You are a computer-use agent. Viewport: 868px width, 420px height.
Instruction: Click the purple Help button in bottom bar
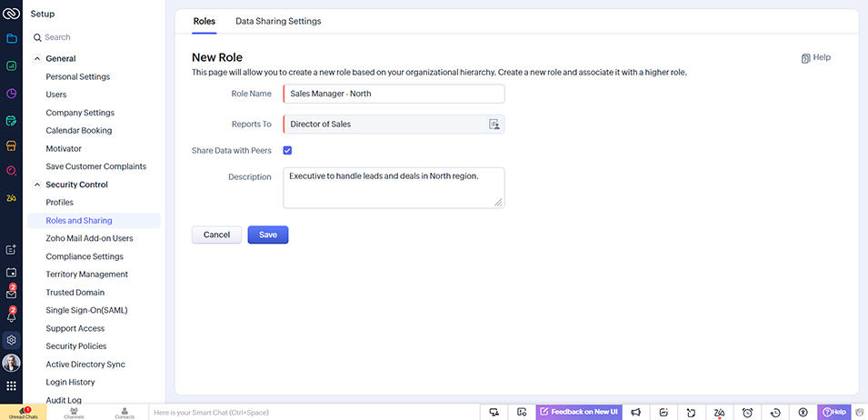pos(834,412)
